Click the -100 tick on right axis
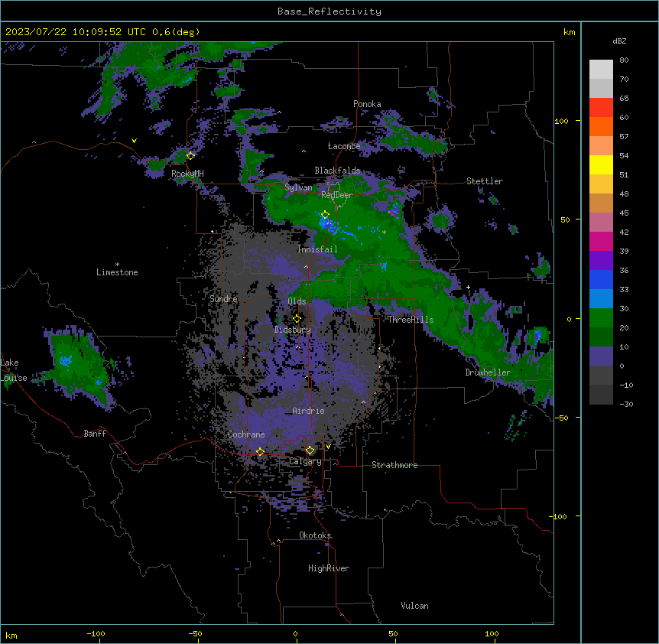659x644 pixels. [559, 516]
